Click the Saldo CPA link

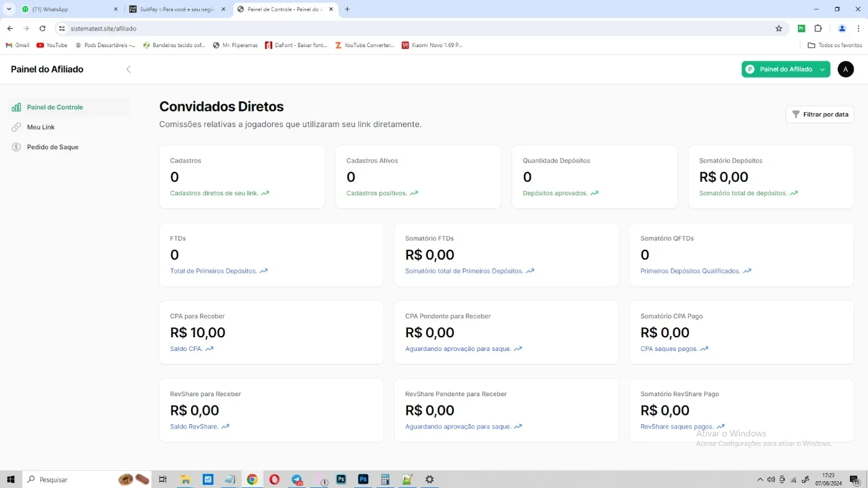coord(186,348)
